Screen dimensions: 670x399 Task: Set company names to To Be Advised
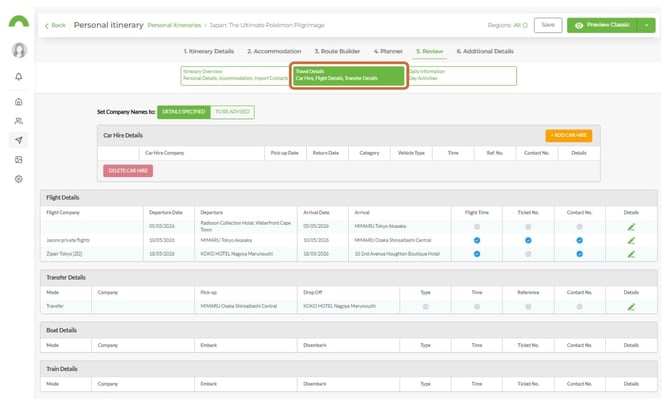232,112
